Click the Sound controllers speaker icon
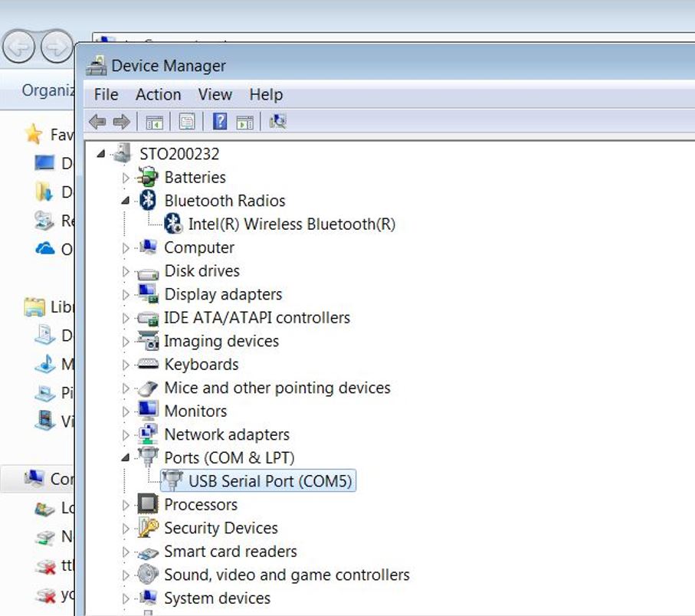 tap(148, 575)
